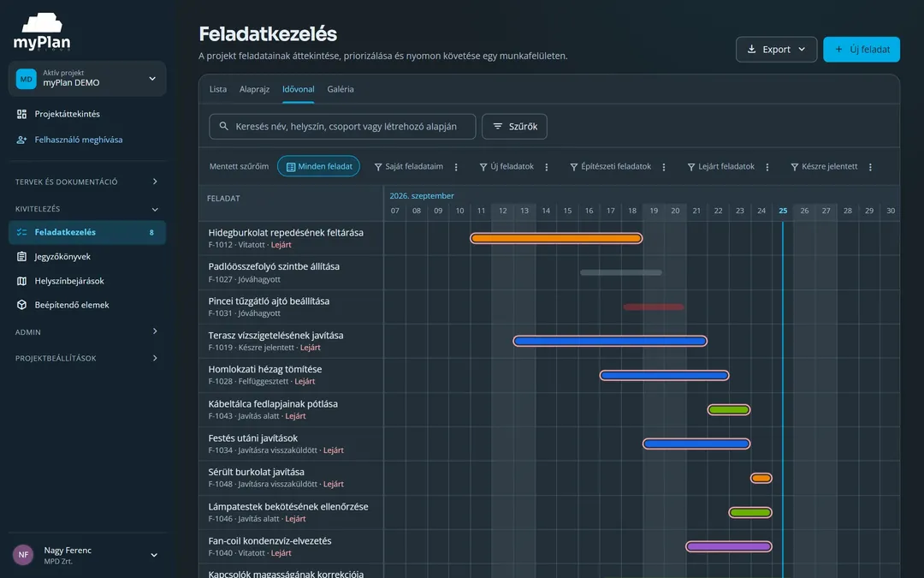Viewport: 924px width, 578px height.
Task: Select the Idővonal tab
Action: pyautogui.click(x=299, y=89)
